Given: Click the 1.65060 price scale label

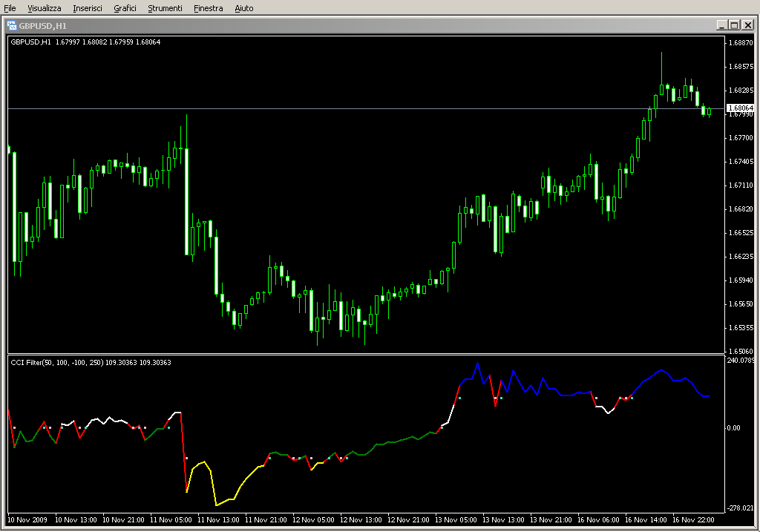Looking at the screenshot, I should [x=741, y=351].
